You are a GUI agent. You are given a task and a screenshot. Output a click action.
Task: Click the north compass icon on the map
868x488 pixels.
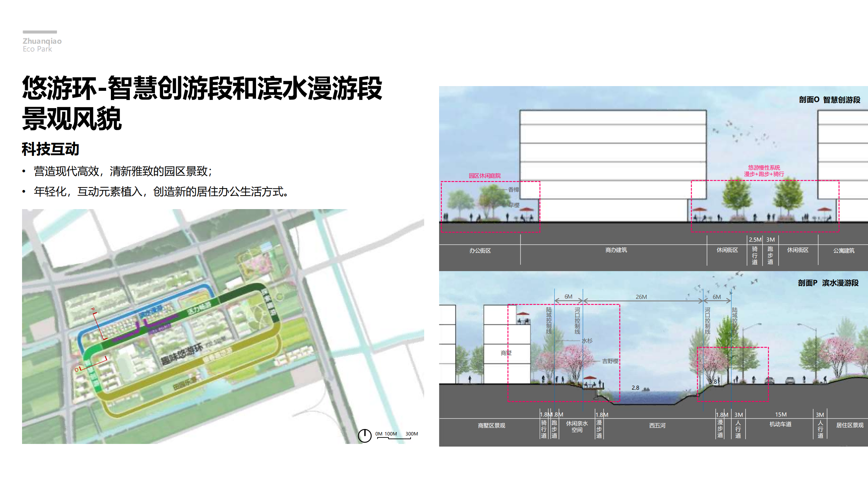click(x=364, y=435)
